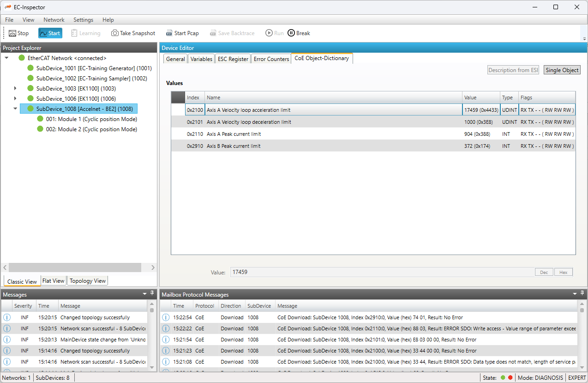
Task: Click the Index column header
Action: pyautogui.click(x=195, y=97)
